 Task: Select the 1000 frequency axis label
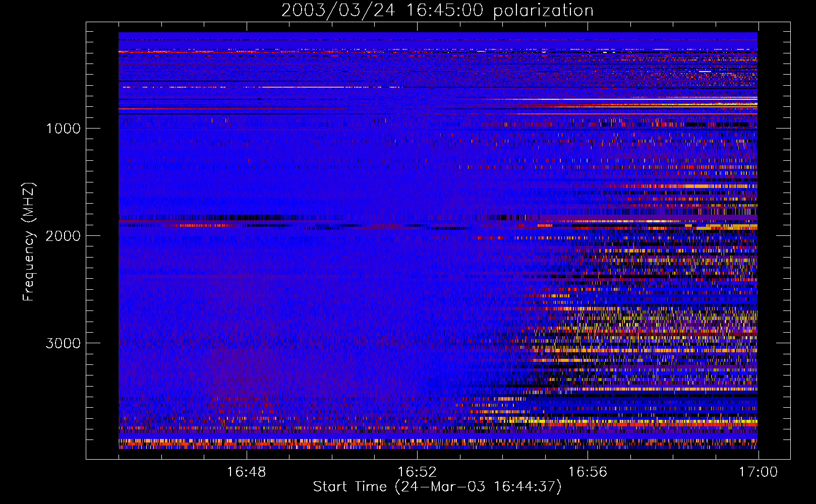point(63,129)
